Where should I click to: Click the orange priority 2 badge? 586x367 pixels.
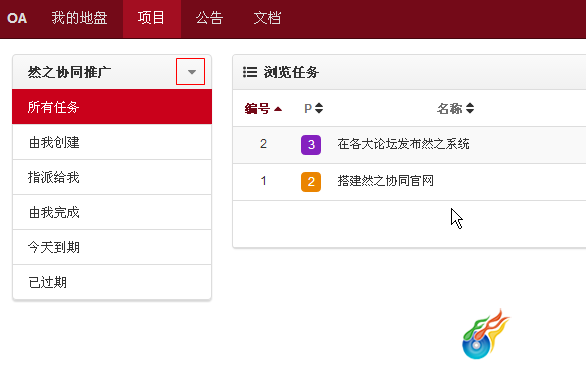point(311,182)
